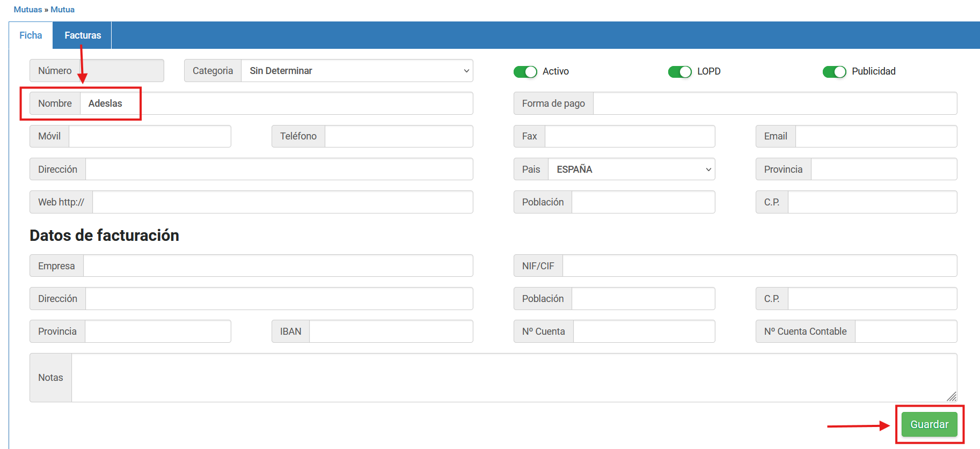Click the Provincia field next to Pais
Viewport: 980px width, 449px height.
click(884, 170)
